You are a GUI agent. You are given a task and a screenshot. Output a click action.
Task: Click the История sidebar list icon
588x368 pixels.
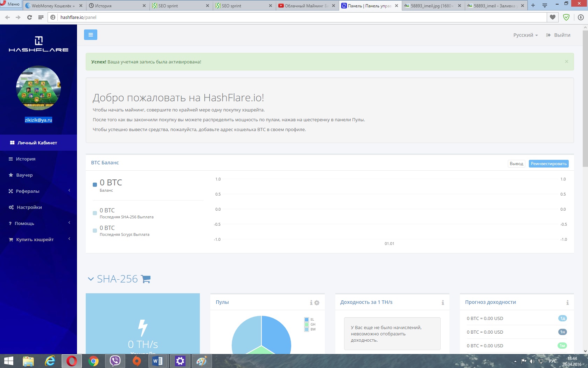tap(11, 159)
